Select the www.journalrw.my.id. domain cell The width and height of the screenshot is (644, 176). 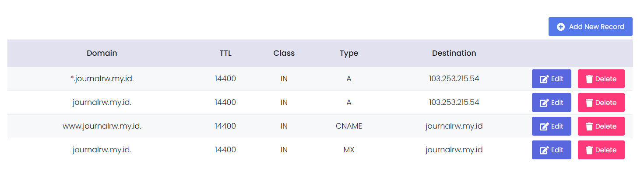click(102, 126)
